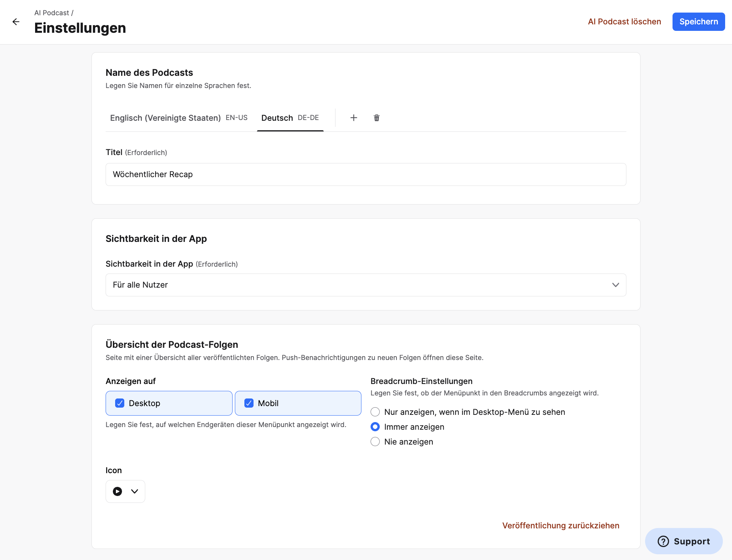Uncheck the Mobil checkbox
Screen dimensions: 732x560
pyautogui.click(x=249, y=403)
